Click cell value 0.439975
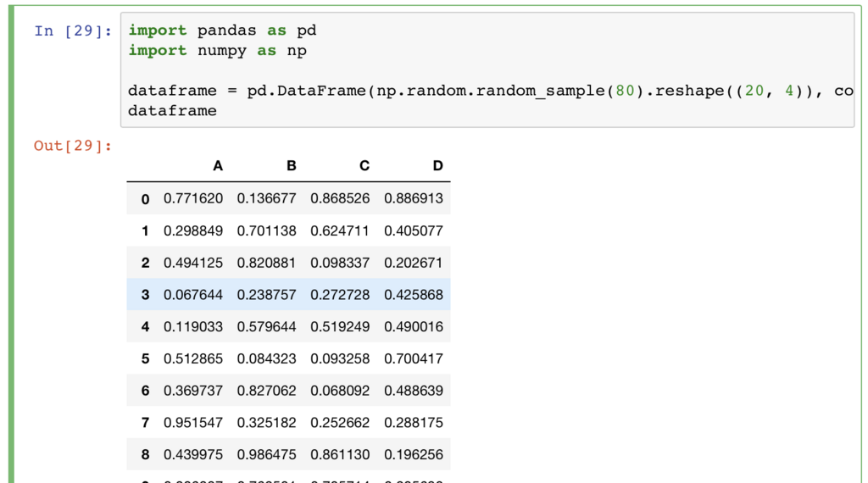 193,455
